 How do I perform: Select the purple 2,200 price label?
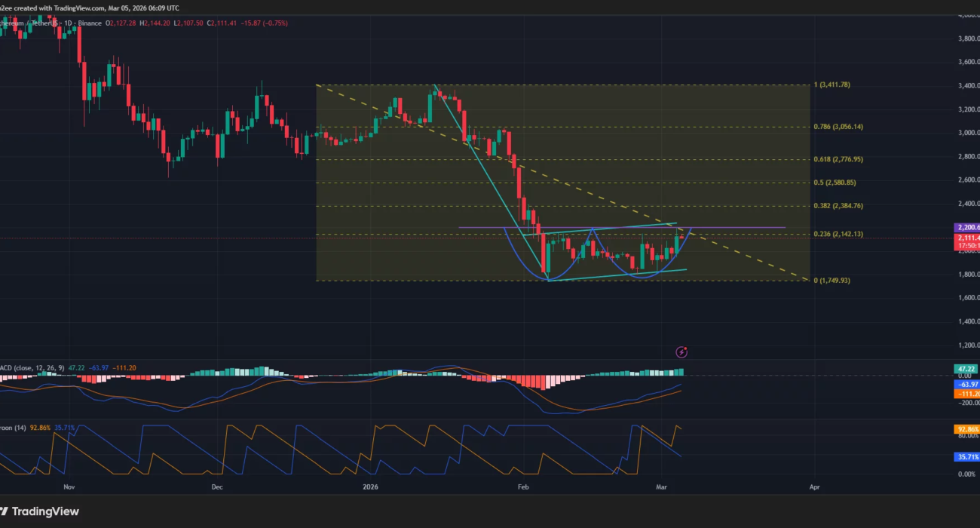[x=966, y=227]
